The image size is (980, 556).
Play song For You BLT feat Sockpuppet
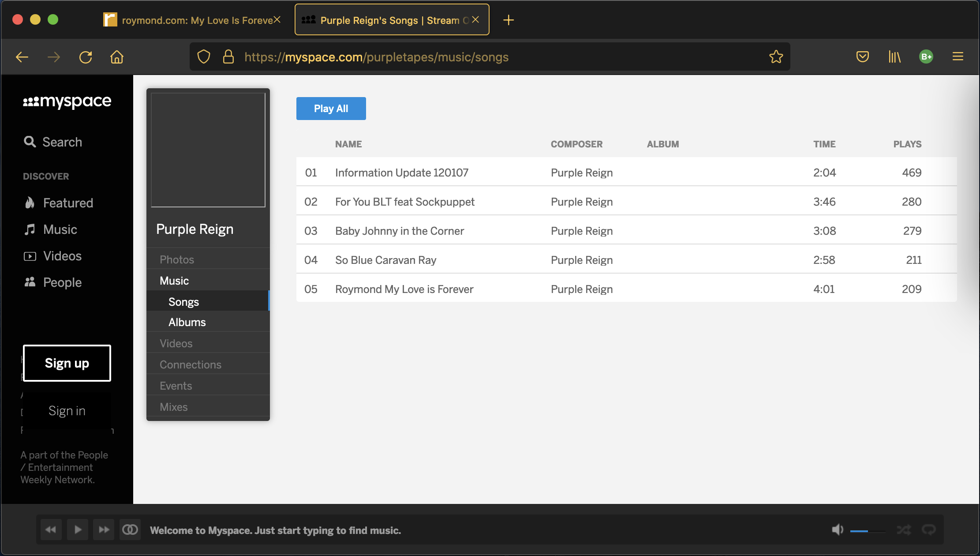tap(405, 202)
